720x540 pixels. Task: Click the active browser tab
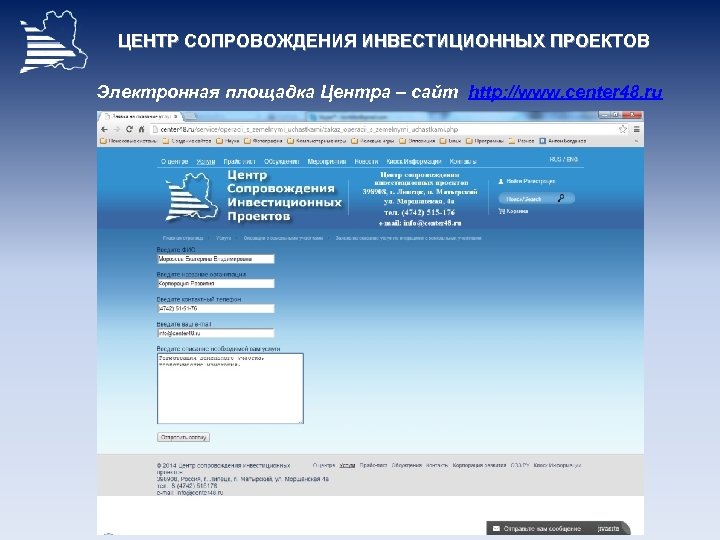(x=141, y=117)
